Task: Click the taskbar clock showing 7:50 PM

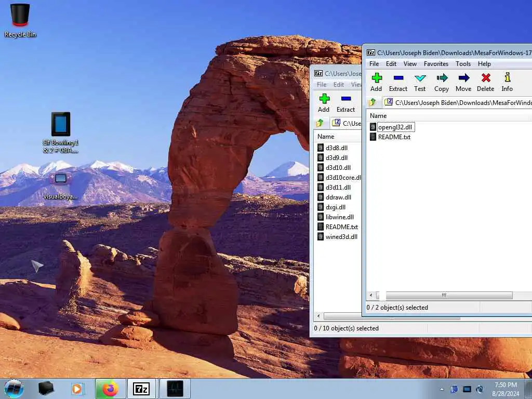Action: 506,389
